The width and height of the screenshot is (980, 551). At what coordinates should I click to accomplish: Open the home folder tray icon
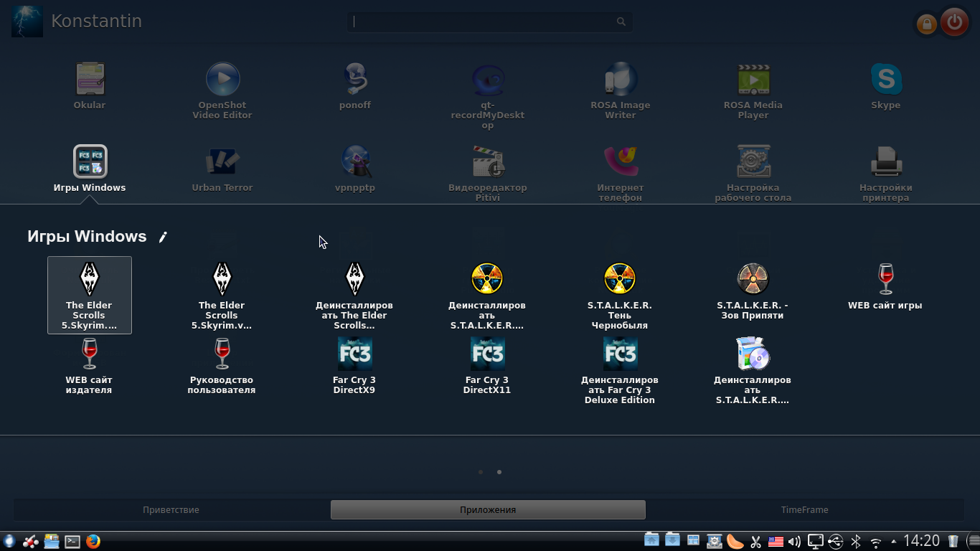pos(651,541)
